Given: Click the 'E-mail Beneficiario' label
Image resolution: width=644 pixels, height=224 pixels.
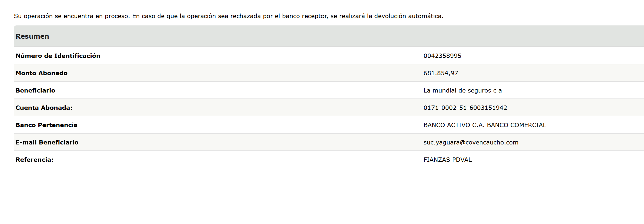Looking at the screenshot, I should point(47,142).
